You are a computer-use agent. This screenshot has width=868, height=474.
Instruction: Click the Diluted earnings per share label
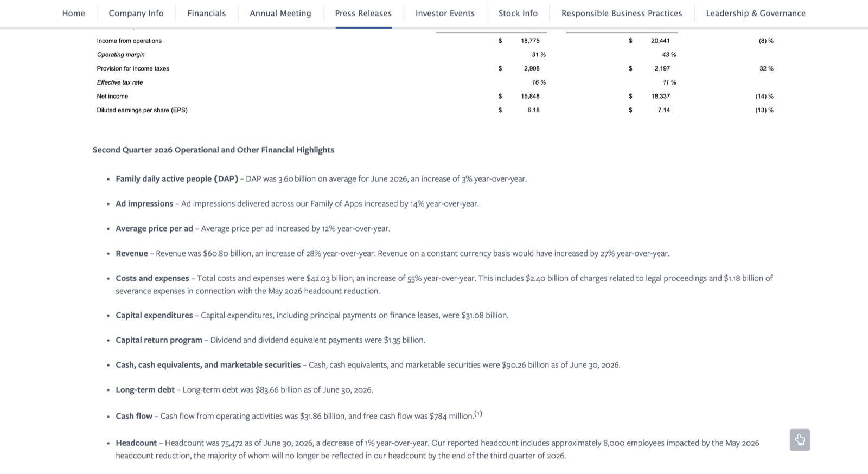(x=142, y=110)
